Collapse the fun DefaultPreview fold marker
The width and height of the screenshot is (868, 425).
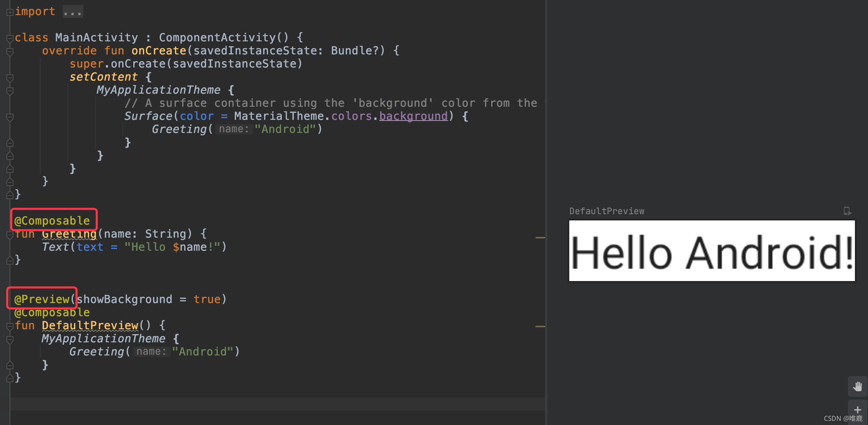coord(10,326)
